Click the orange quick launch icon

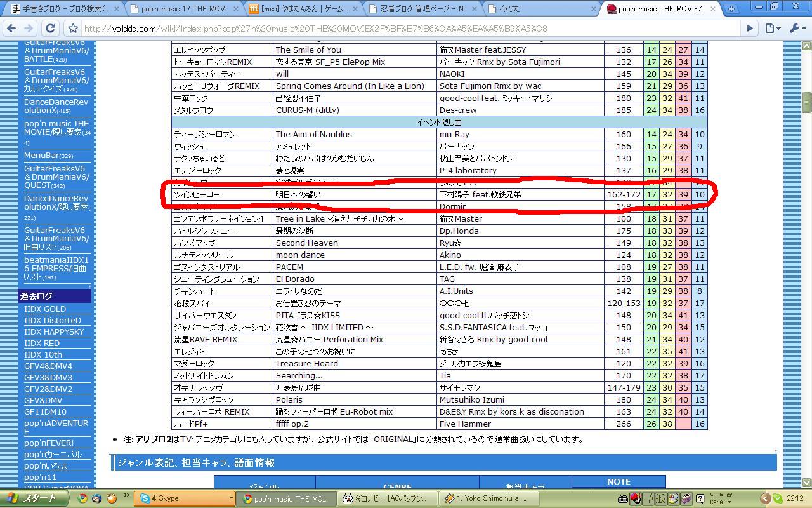112,498
